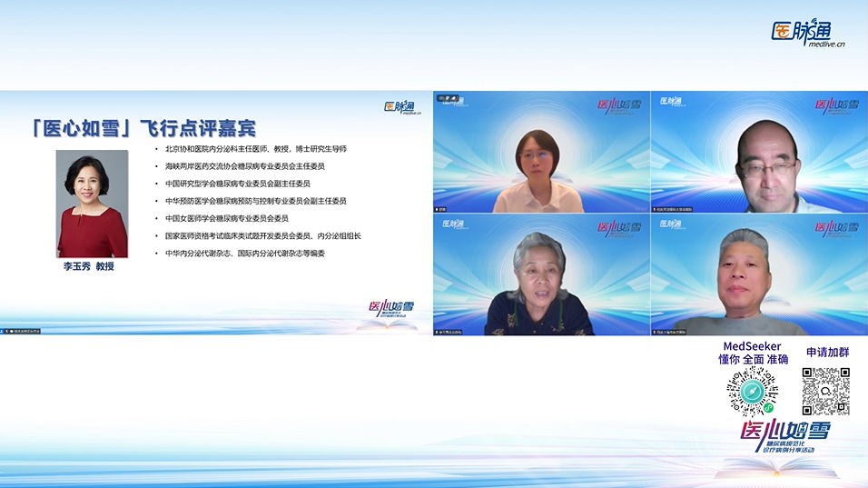This screenshot has width=868, height=488.
Task: Click the status indicator pill on the white-shirt woman's tile
Action: click(448, 98)
